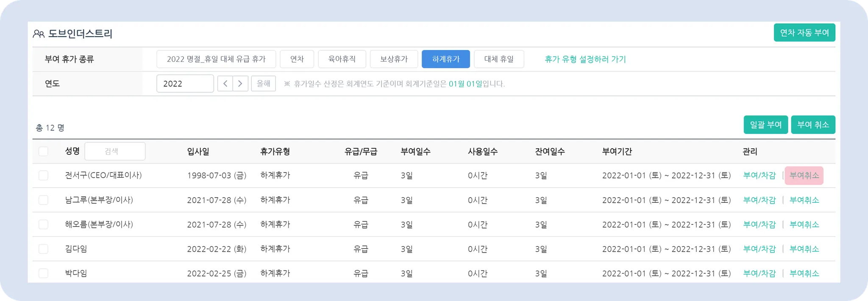Click the 유급/무급 column header

[x=361, y=151]
